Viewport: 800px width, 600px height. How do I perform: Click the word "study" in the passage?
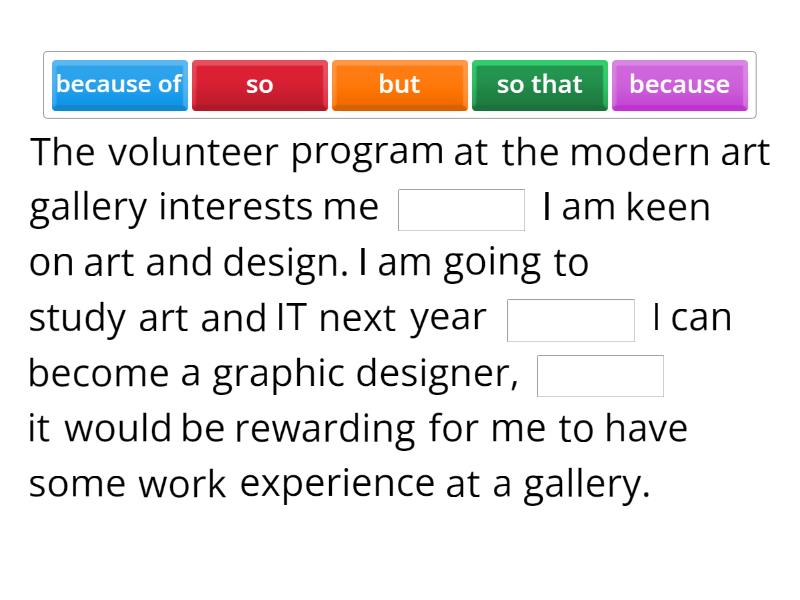[x=78, y=319]
